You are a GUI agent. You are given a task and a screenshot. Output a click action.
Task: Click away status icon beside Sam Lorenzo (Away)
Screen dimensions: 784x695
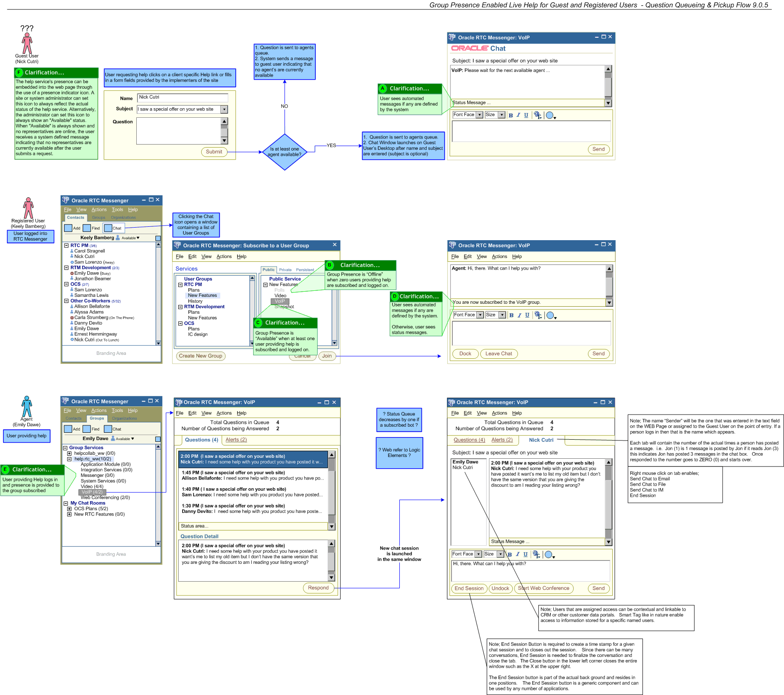(72, 262)
